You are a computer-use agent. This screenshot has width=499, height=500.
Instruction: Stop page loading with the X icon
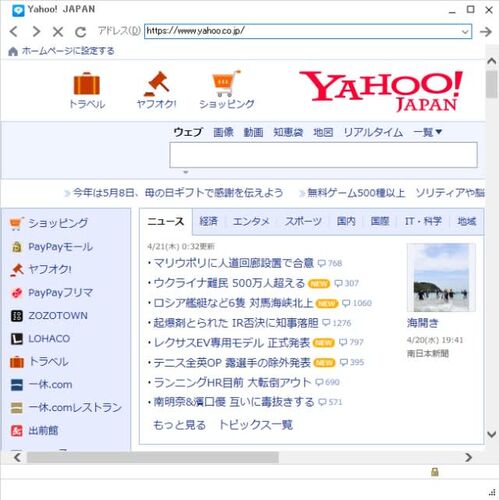[58, 32]
